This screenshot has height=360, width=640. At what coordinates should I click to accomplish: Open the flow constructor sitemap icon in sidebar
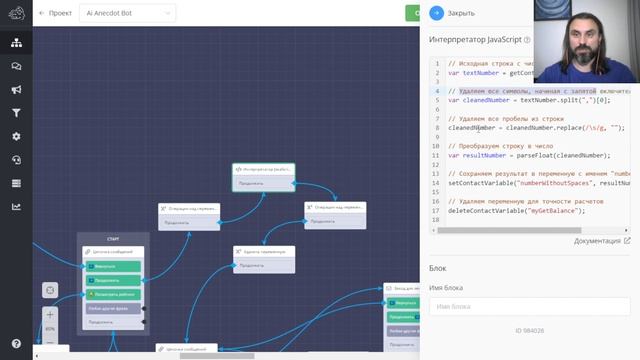click(x=16, y=42)
